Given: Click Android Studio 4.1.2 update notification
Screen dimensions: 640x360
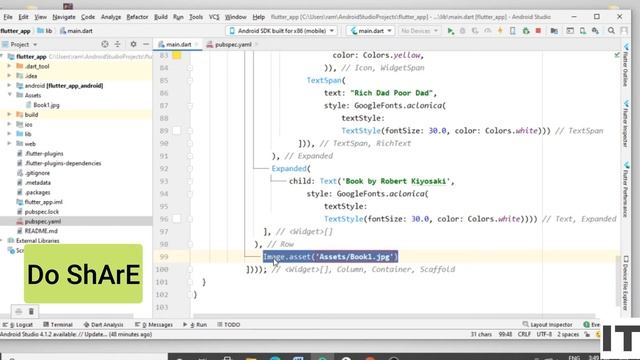Looking at the screenshot, I should pyautogui.click(x=76, y=334).
